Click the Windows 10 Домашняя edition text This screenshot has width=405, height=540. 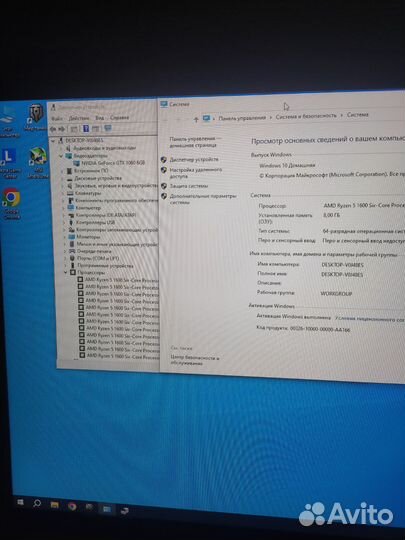287,165
